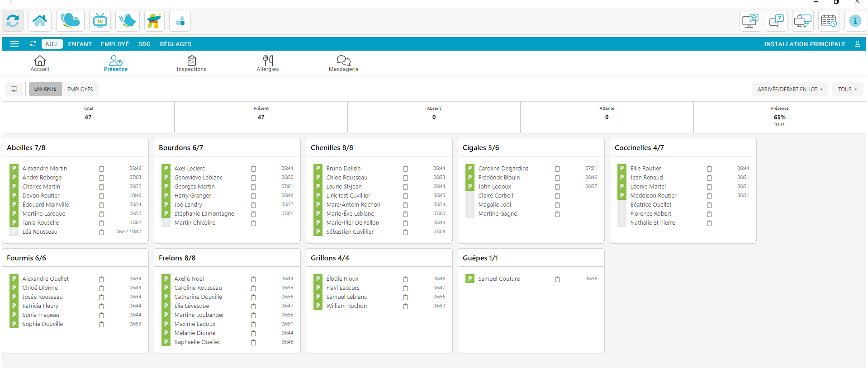Open the user profile icon
868x368 pixels.
(857, 44)
